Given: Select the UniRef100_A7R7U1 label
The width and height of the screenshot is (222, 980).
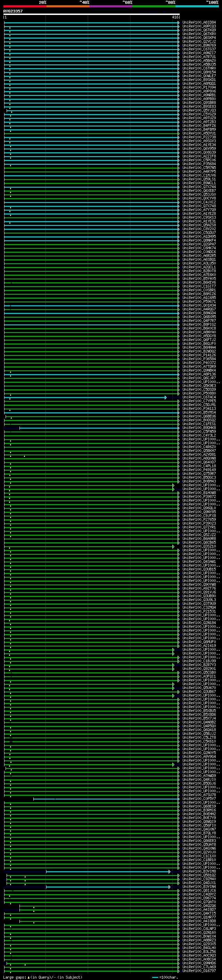Looking at the screenshot, I should click(x=199, y=57).
